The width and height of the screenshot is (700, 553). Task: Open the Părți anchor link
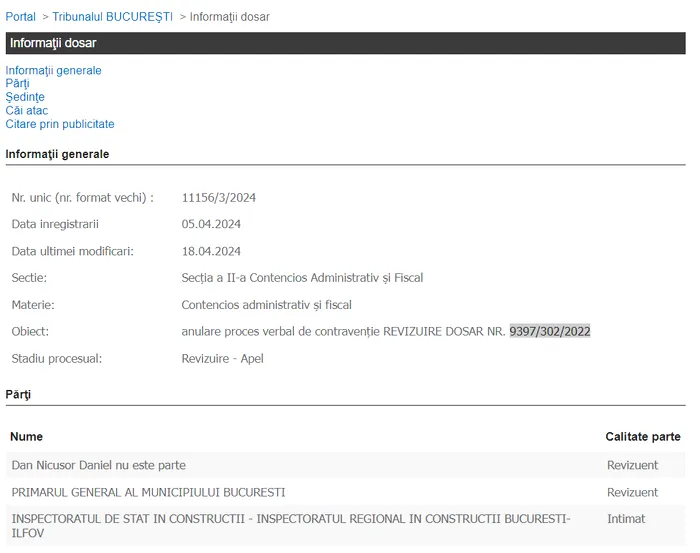coord(17,84)
